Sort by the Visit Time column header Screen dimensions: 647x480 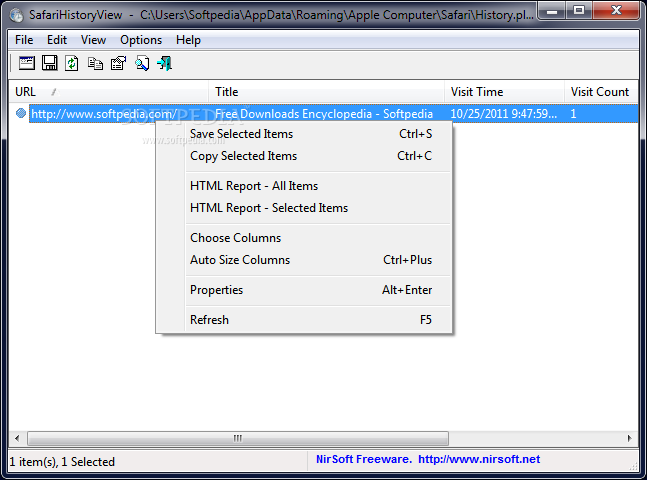504,92
